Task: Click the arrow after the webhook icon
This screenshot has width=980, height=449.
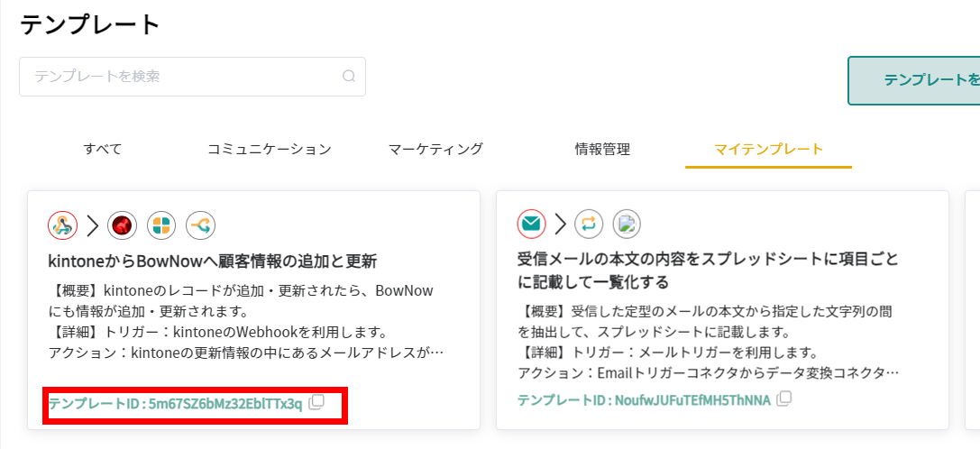Action: coord(92,224)
